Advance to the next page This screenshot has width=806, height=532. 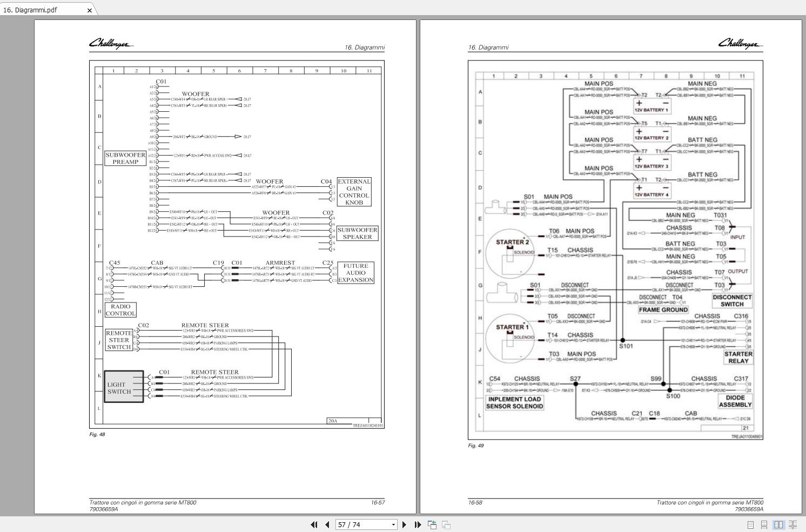pos(404,524)
